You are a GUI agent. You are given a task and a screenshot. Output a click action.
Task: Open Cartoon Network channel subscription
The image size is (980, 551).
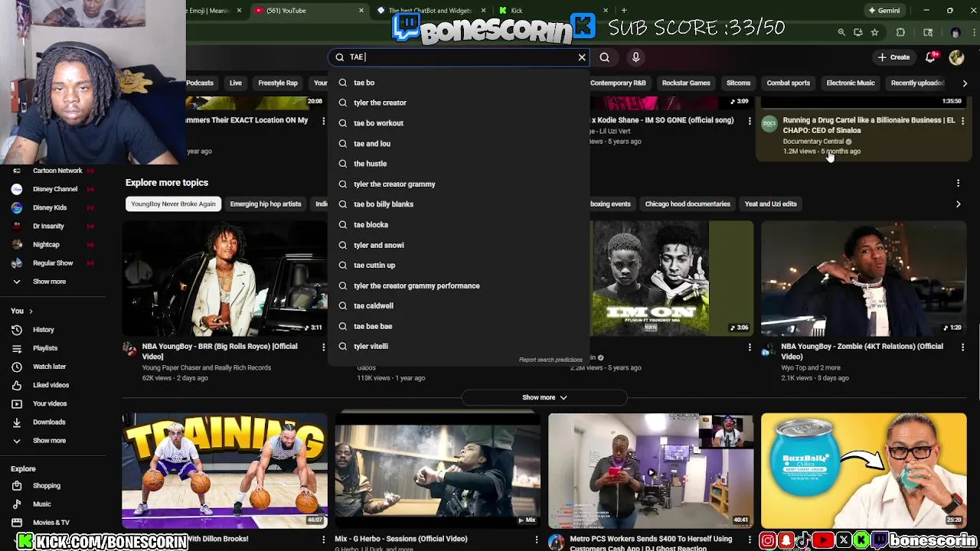click(57, 171)
